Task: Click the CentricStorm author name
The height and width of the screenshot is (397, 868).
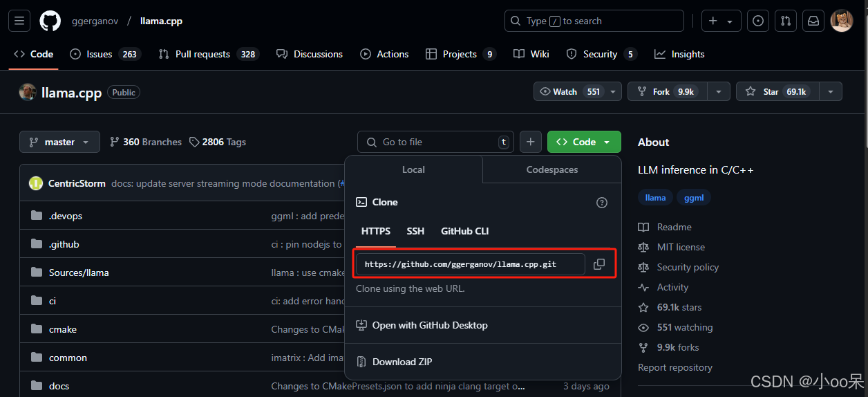Action: [x=77, y=183]
